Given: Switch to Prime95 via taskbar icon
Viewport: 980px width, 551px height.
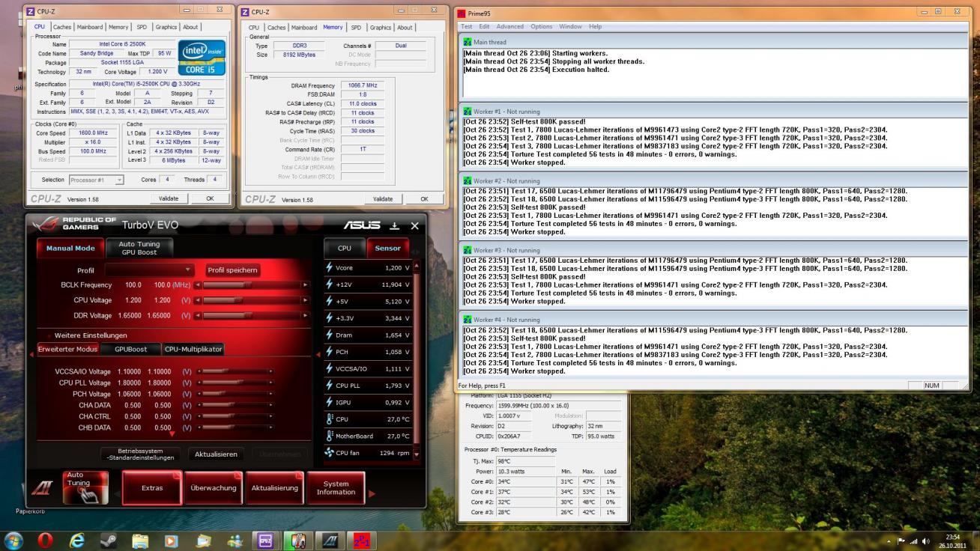Looking at the screenshot, I should pos(361,540).
